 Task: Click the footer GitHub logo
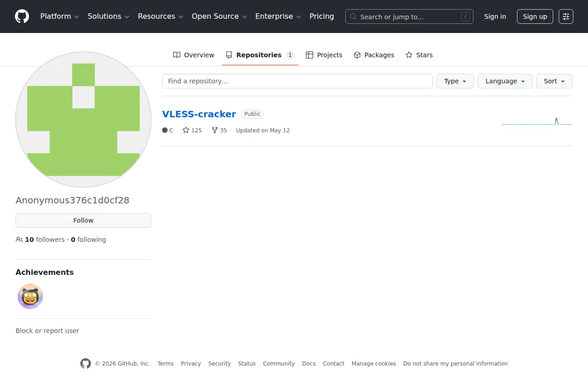click(86, 364)
